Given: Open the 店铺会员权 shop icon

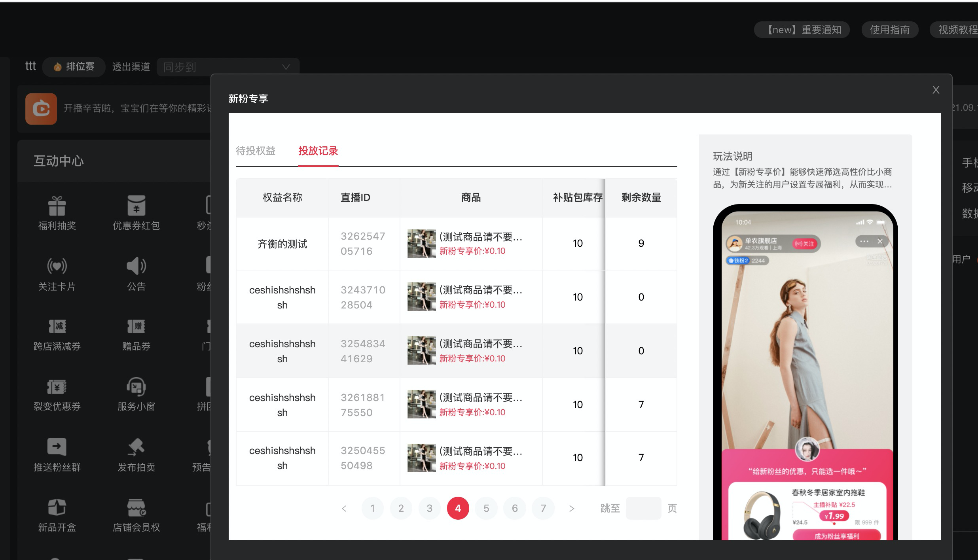Looking at the screenshot, I should tap(136, 507).
